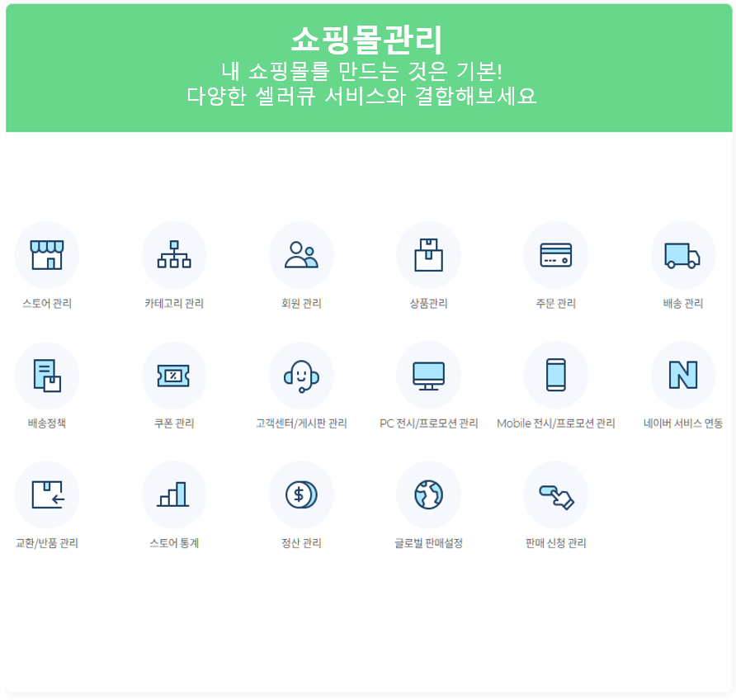Screen dimensions: 736x700
Task: Click the 스토어 관리 text label
Action: click(47, 303)
